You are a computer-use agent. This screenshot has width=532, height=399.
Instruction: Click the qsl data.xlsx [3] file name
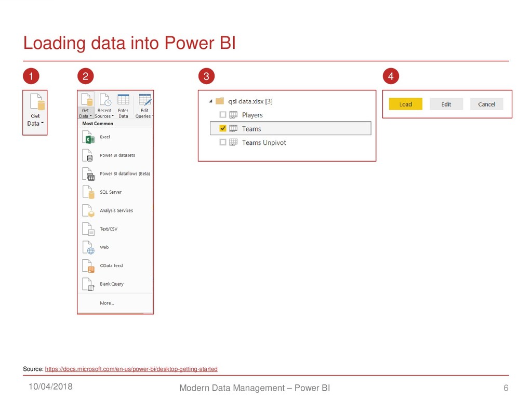pyautogui.click(x=250, y=101)
